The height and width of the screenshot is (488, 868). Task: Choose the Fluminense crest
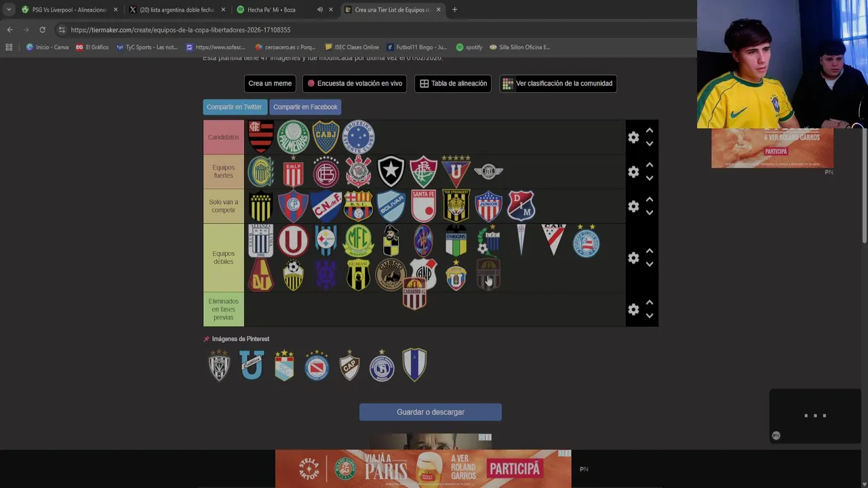(423, 171)
